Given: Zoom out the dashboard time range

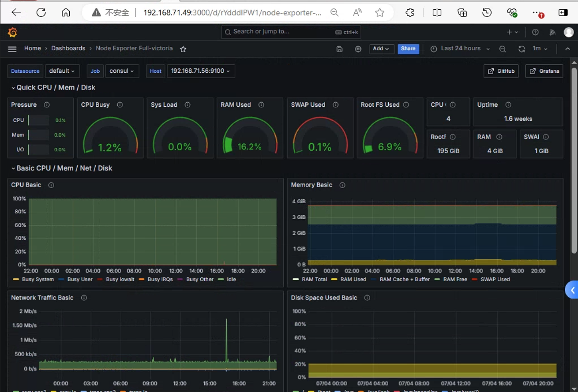Looking at the screenshot, I should click(503, 49).
